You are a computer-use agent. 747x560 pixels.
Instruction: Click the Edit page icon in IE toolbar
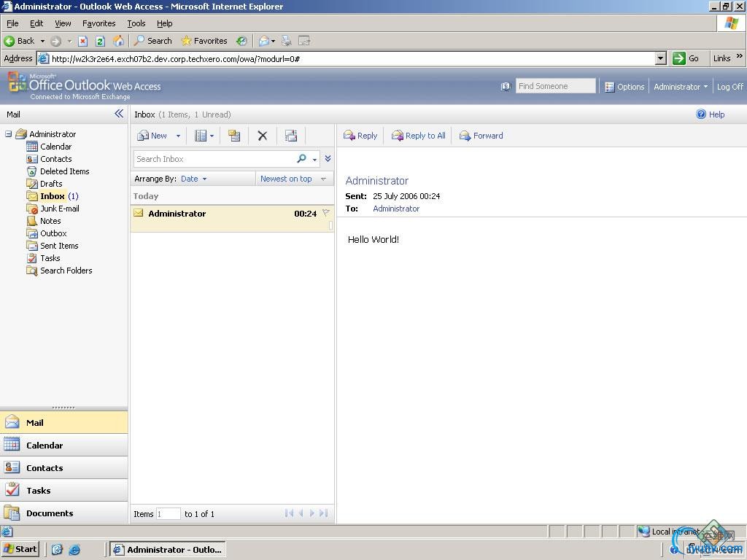304,41
